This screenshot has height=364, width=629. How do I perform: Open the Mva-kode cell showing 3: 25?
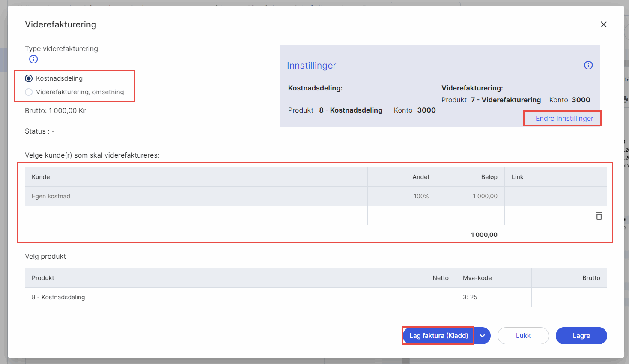click(493, 297)
